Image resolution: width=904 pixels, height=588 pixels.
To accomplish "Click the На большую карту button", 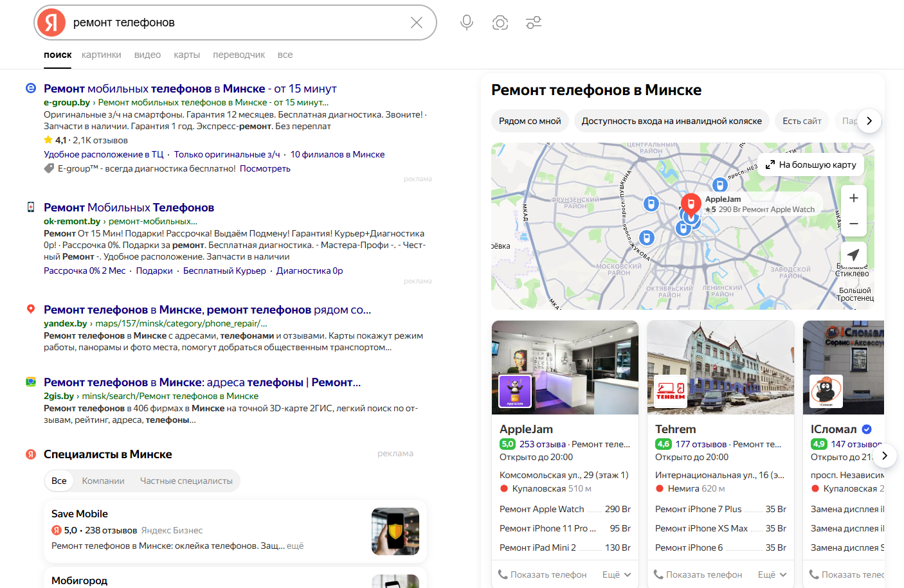I will pyautogui.click(x=811, y=165).
